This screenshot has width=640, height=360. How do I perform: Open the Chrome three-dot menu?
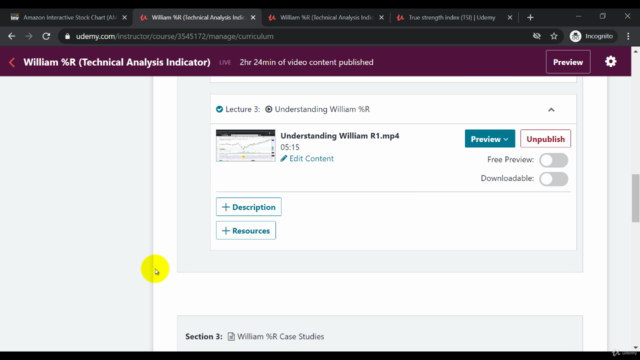[628, 36]
